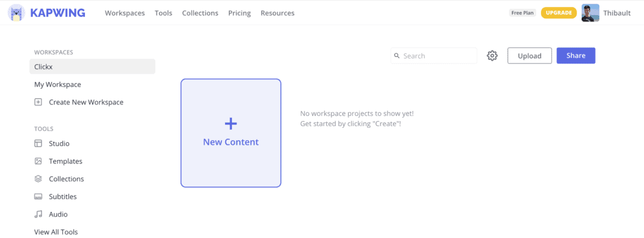Go to Pricing in the top navigation
The image size is (644, 238).
tap(240, 13)
